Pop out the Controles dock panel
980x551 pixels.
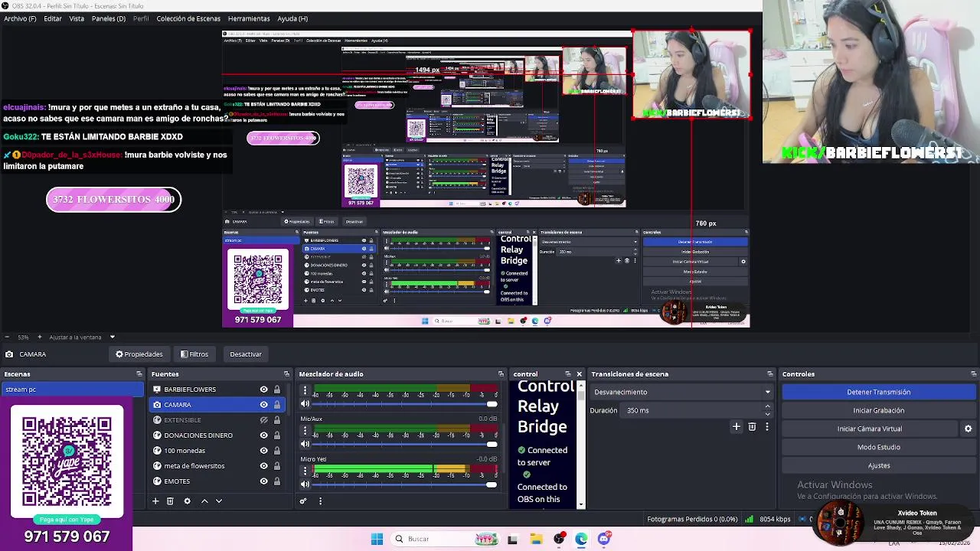pyautogui.click(x=973, y=374)
